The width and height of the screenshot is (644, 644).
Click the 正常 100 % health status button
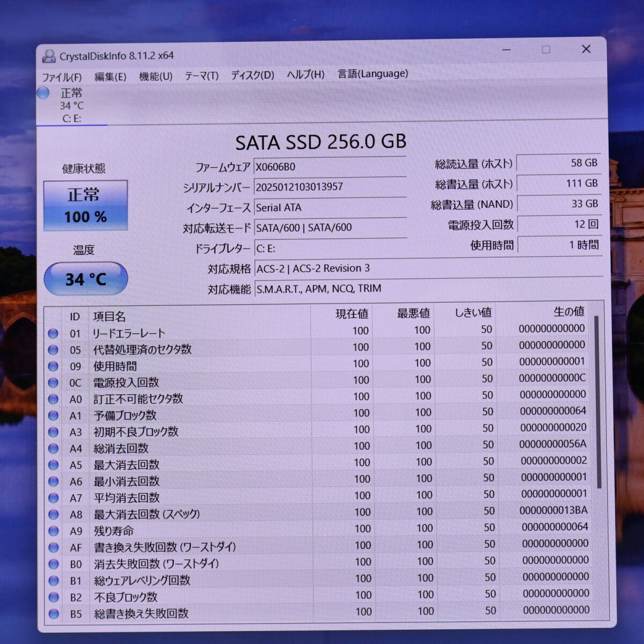click(85, 206)
